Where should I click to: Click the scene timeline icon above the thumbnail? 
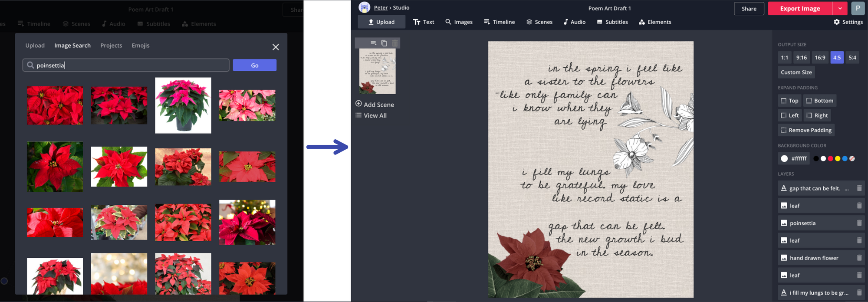coord(373,43)
